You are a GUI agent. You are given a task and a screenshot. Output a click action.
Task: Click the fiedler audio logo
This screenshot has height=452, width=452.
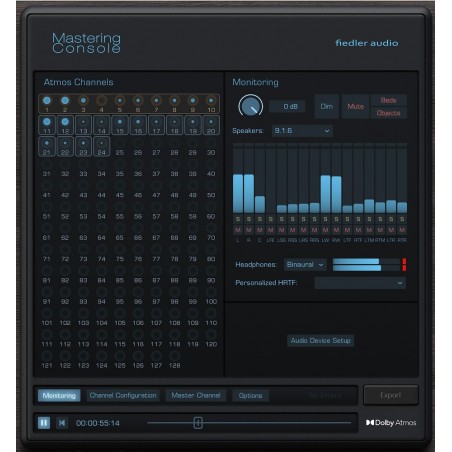click(x=367, y=43)
